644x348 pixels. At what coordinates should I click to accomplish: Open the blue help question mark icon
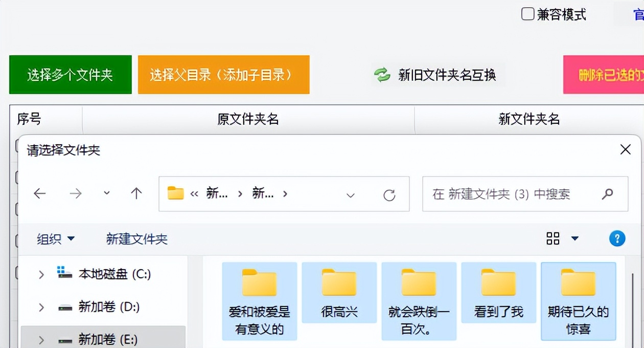(617, 238)
